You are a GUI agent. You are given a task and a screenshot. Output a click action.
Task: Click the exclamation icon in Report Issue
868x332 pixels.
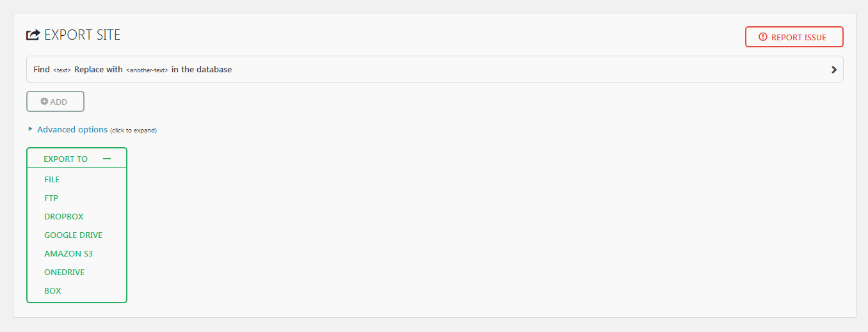(762, 37)
